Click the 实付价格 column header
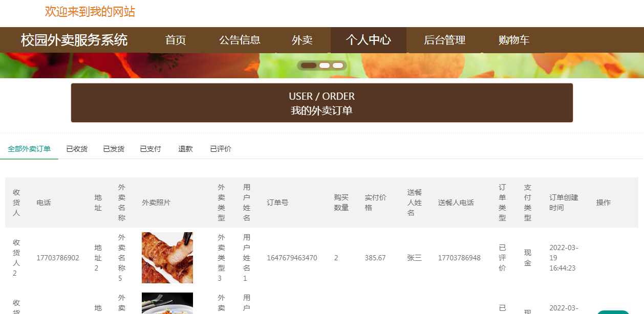The width and height of the screenshot is (644, 314). 376,203
